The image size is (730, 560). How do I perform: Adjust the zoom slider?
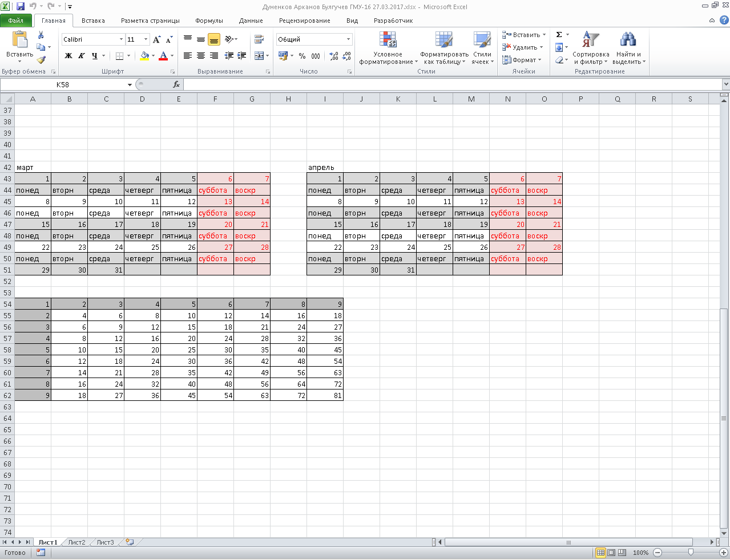point(691,553)
